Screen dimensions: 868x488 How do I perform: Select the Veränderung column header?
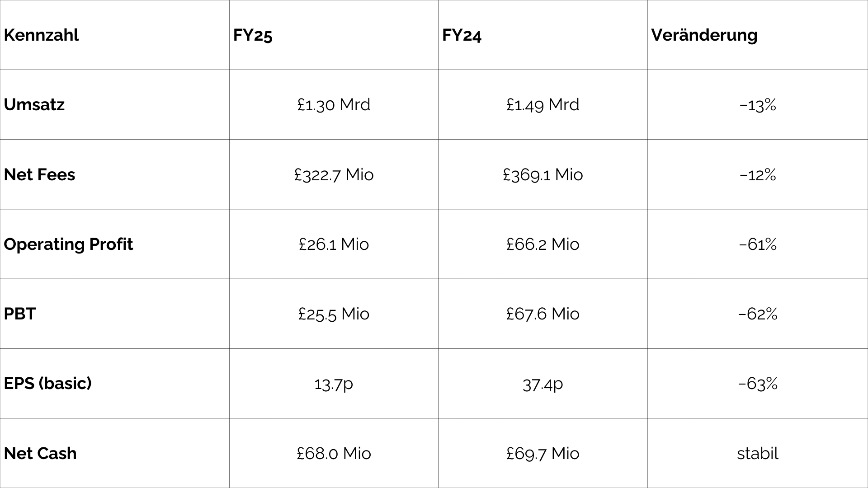(758, 35)
